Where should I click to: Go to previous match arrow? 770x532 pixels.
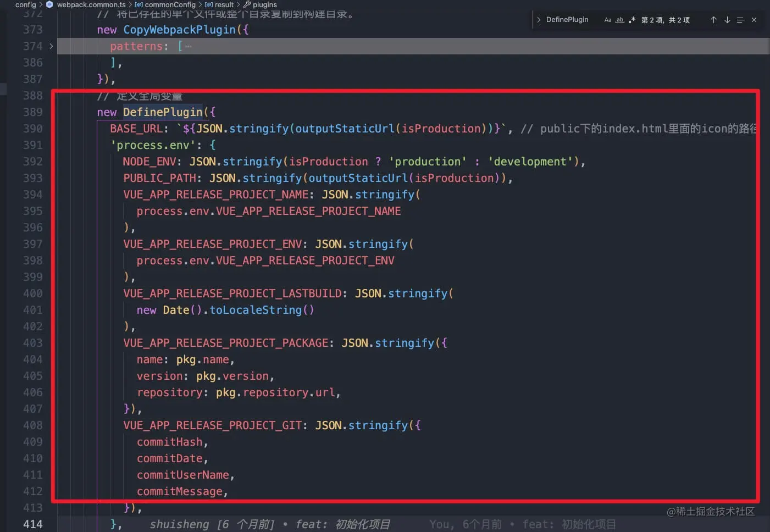coord(713,20)
